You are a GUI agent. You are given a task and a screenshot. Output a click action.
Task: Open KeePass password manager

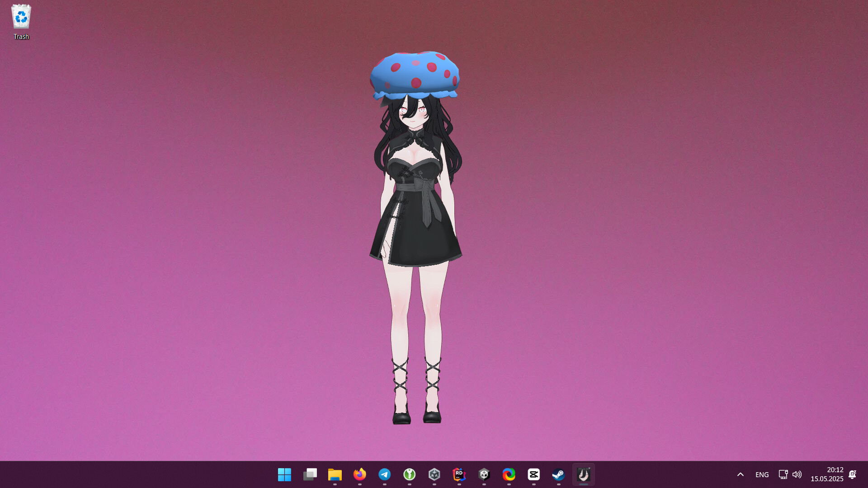[x=410, y=474]
